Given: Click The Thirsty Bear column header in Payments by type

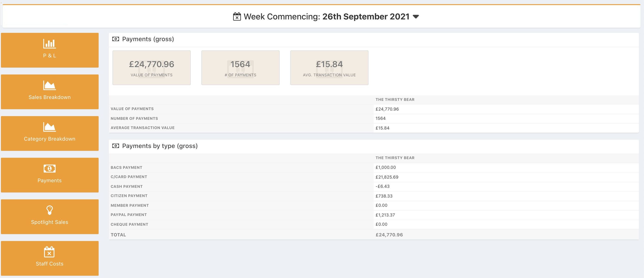Looking at the screenshot, I should (x=395, y=158).
